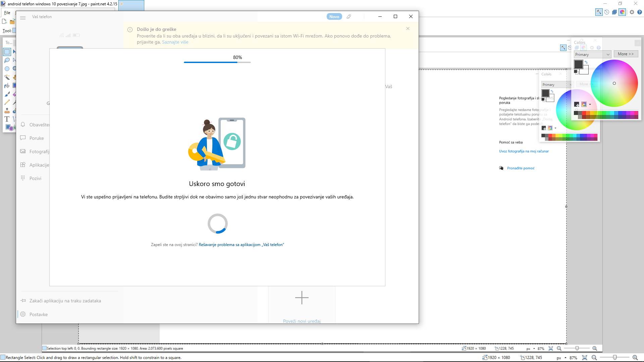This screenshot has height=362, width=644.
Task: Open Rešavanje problema sa aplikacijom link
Action: pyautogui.click(x=241, y=244)
